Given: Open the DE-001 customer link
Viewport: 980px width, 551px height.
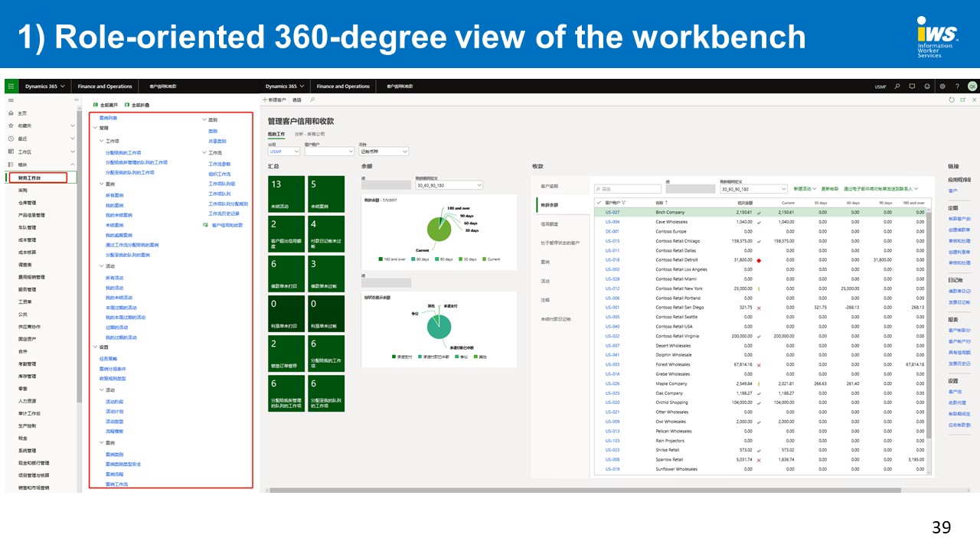Looking at the screenshot, I should (x=612, y=232).
